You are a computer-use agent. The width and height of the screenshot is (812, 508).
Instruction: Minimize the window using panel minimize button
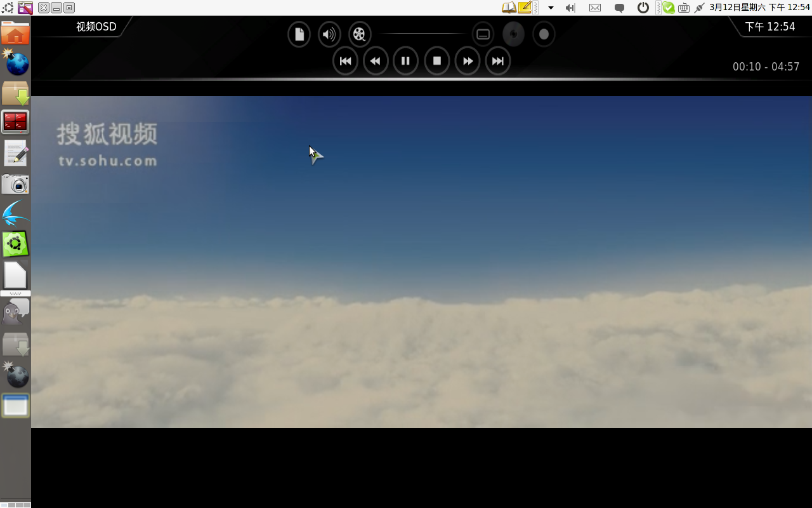tap(56, 8)
